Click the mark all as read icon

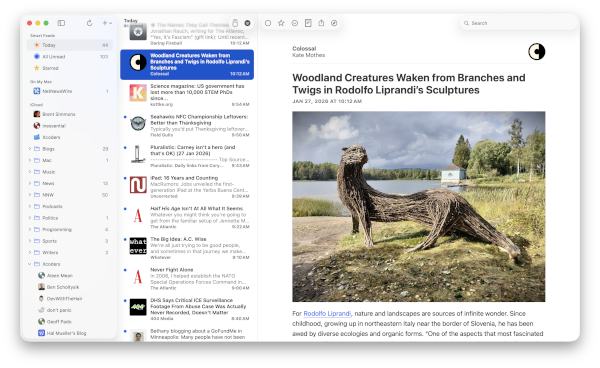coord(235,23)
